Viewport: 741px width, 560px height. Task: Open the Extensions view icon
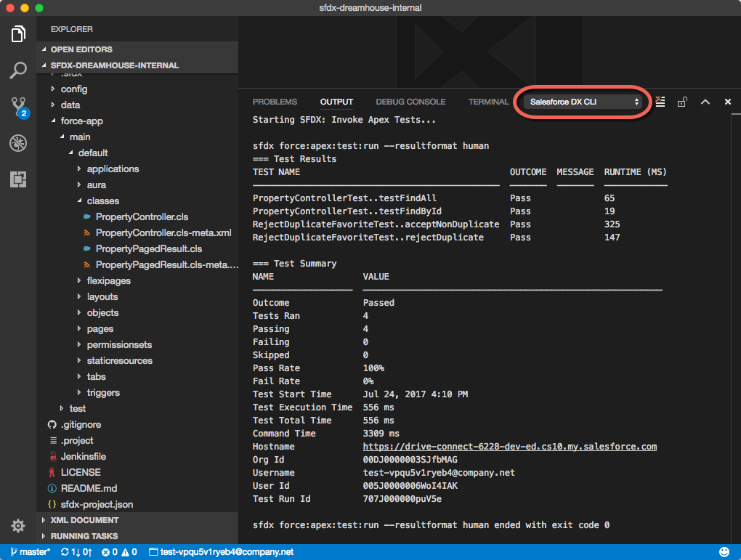click(18, 179)
